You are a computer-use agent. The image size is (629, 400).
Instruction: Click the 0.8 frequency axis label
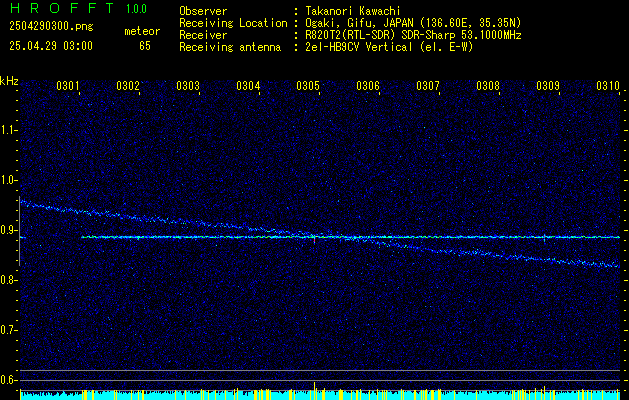pos(7,280)
